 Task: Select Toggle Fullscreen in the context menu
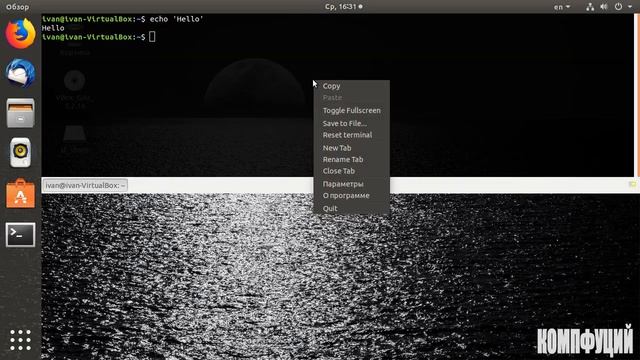coord(351,111)
